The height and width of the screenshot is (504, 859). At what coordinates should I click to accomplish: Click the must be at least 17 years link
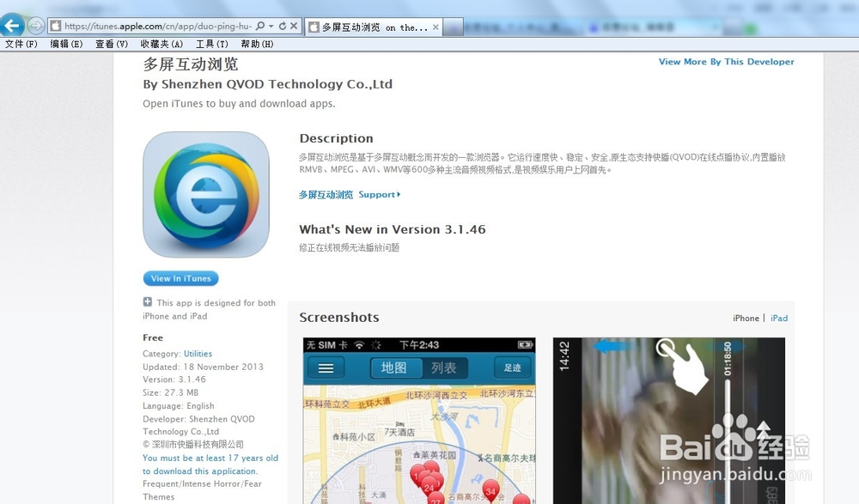210,465
